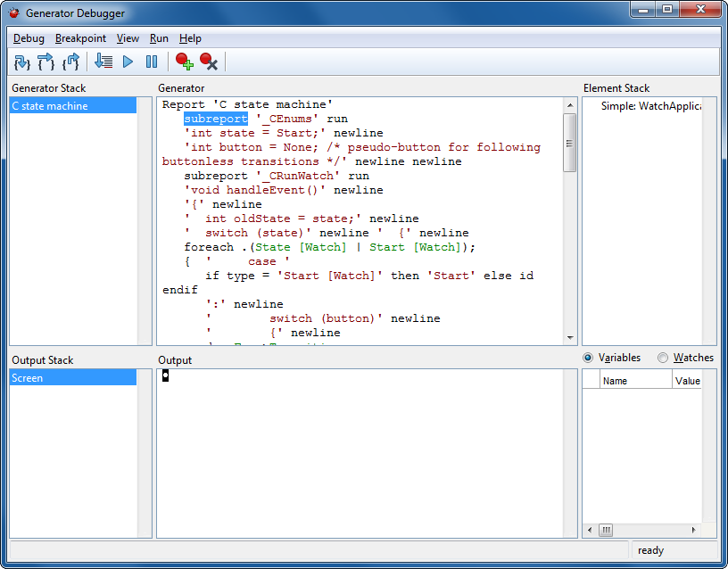728x569 pixels.
Task: Select the Variables radio button
Action: click(588, 358)
